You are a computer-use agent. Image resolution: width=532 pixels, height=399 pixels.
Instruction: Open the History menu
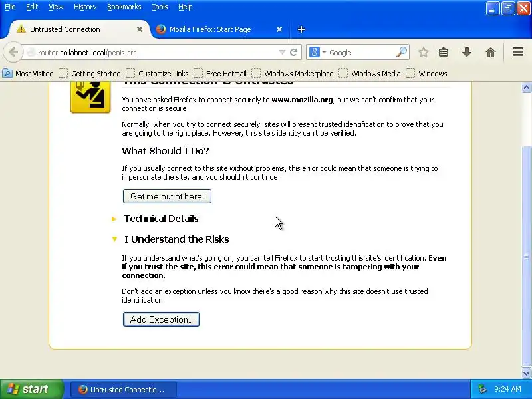coord(85,7)
